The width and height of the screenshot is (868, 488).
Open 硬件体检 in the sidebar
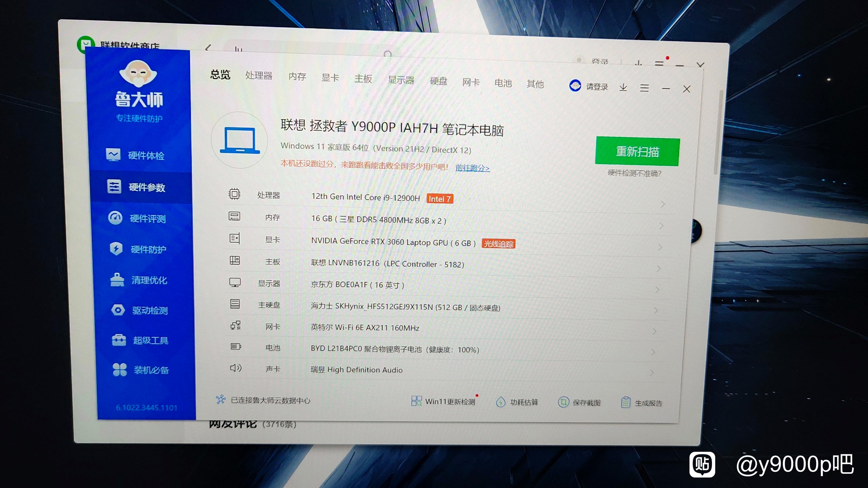tap(135, 155)
